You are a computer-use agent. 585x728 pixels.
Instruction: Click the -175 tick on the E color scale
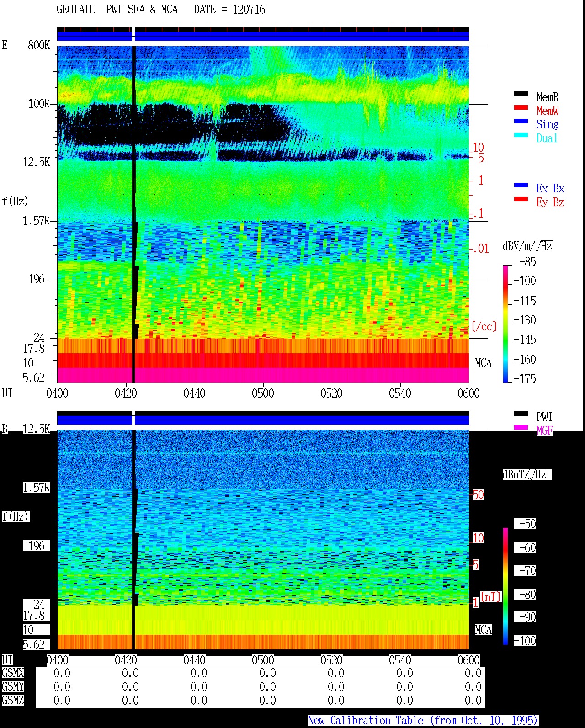[x=525, y=378]
